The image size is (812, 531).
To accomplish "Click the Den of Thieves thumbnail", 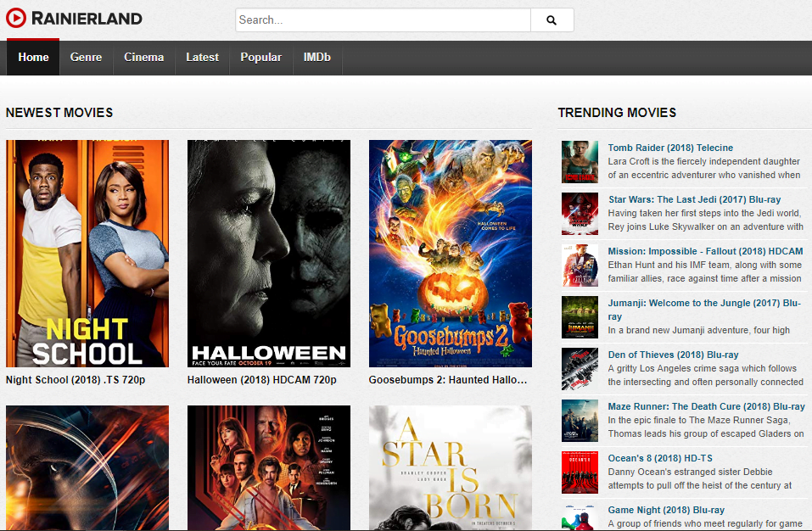I will click(580, 369).
